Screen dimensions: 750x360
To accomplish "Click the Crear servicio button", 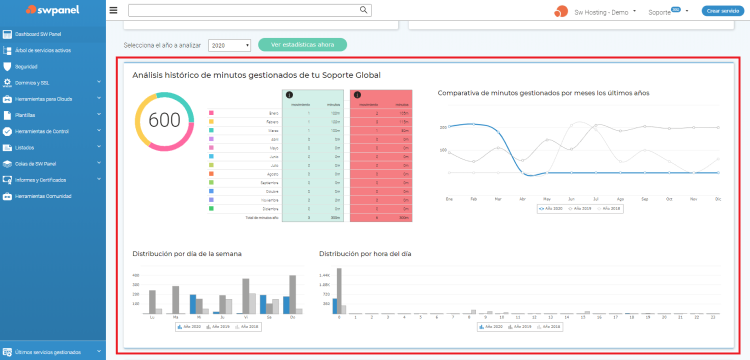I will pos(723,11).
